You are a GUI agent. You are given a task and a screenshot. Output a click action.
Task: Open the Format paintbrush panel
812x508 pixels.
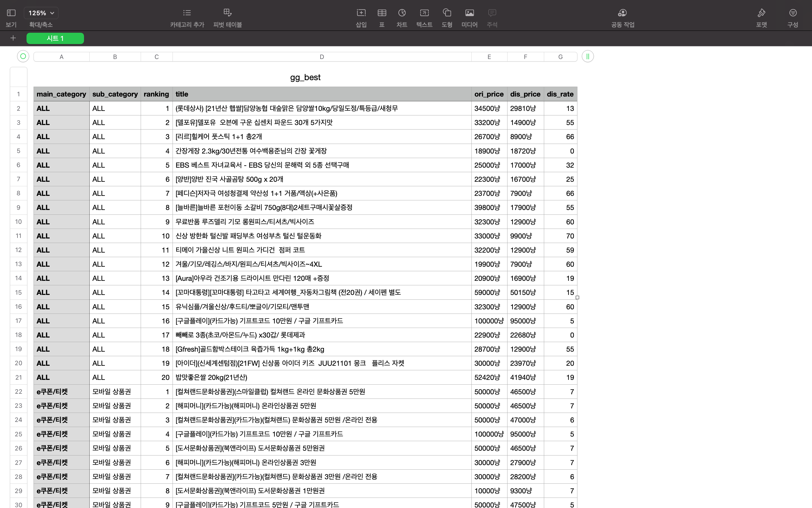[761, 13]
